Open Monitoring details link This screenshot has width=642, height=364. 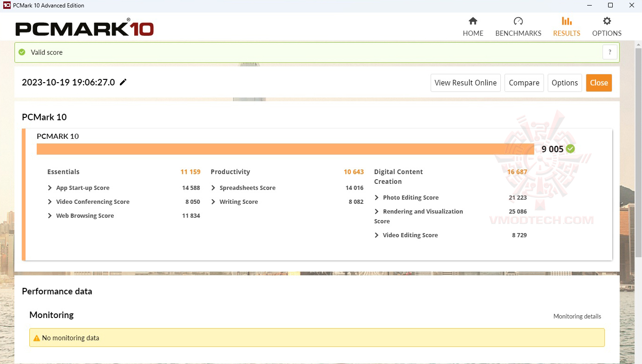point(577,316)
